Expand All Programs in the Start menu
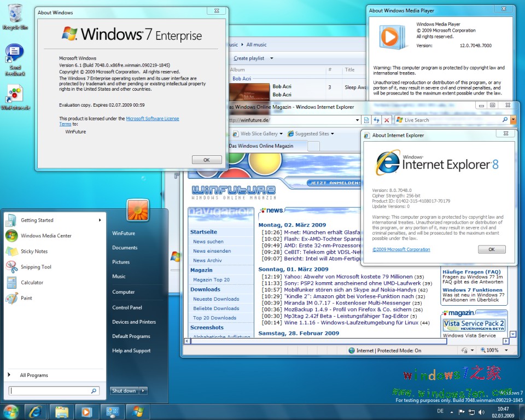This screenshot has height=420, width=525. click(x=34, y=375)
